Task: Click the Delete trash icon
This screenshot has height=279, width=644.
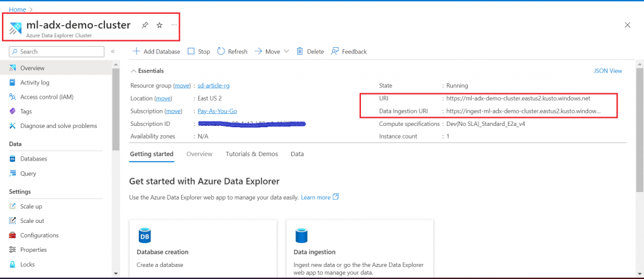Action: (x=300, y=52)
